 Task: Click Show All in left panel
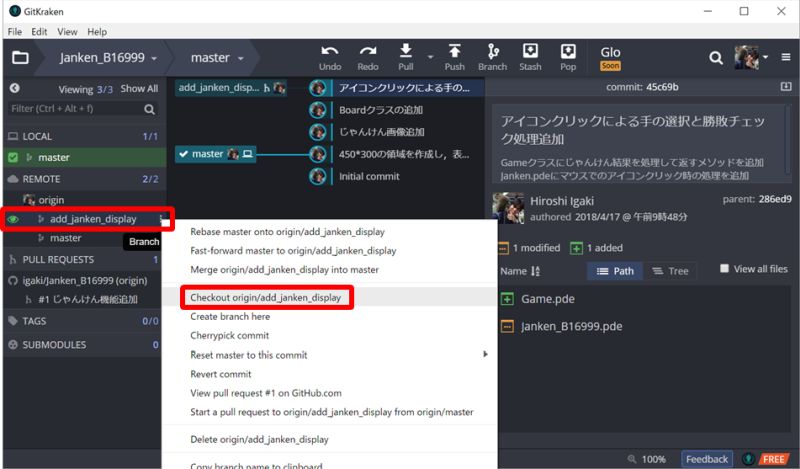point(139,89)
